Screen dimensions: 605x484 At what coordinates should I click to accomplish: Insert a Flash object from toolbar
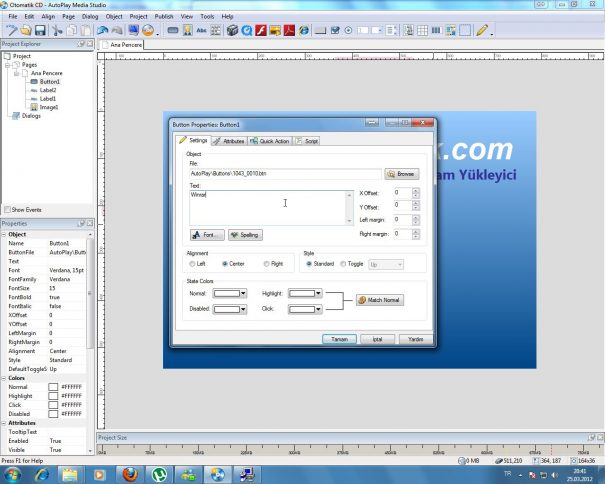[x=261, y=30]
